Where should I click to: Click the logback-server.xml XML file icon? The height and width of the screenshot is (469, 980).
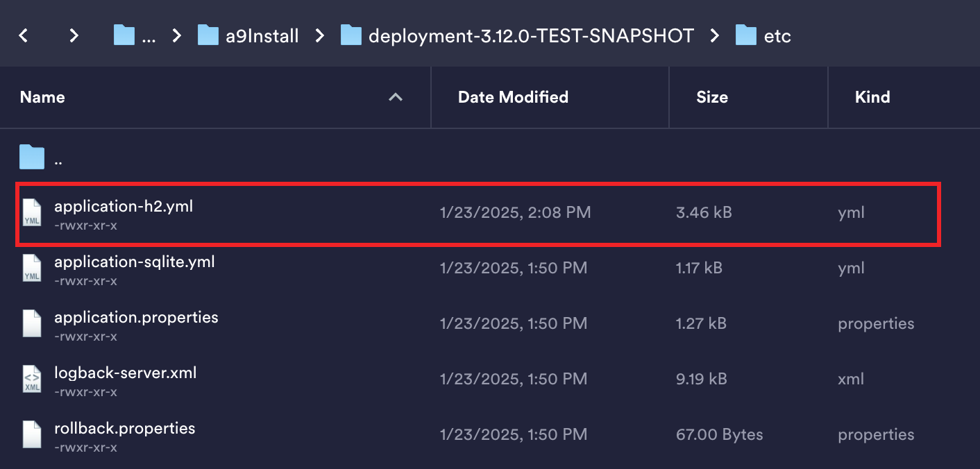point(32,379)
